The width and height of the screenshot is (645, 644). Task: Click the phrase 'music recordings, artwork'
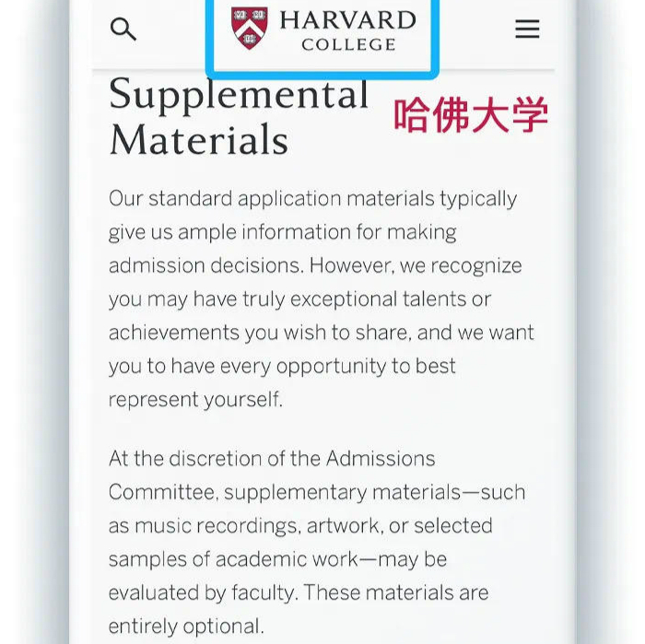[257, 526]
